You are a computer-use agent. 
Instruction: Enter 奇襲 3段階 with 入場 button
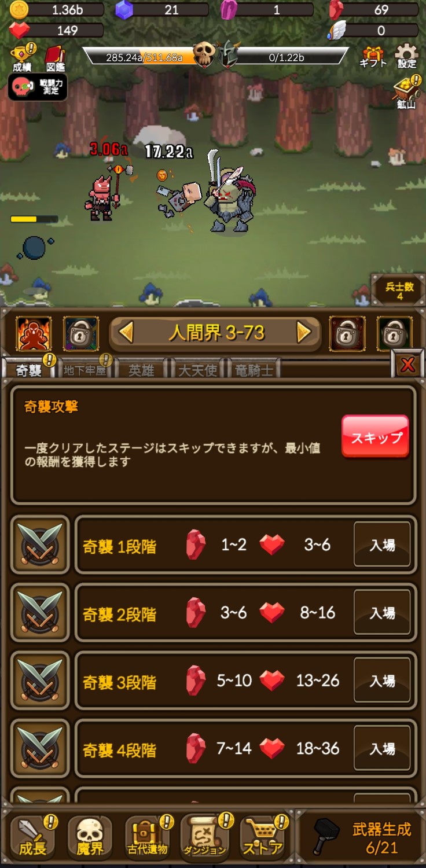383,681
